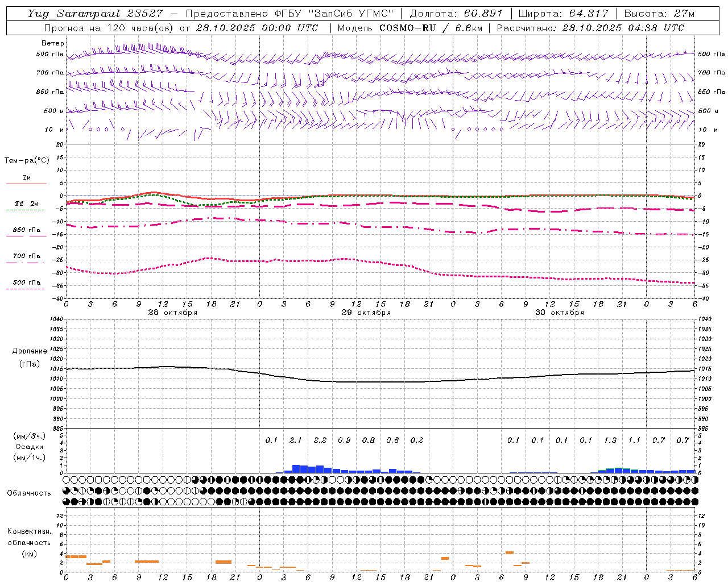
Task: Select the elevation text Высота: 27м
Action: (x=659, y=14)
